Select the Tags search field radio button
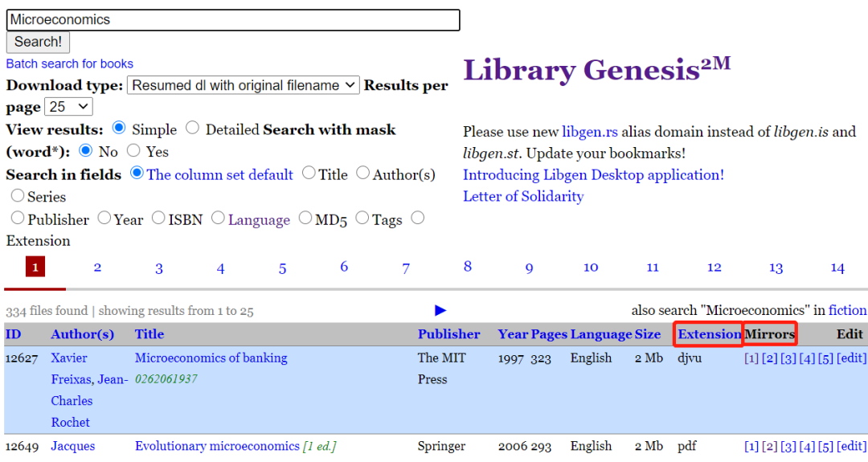Image resolution: width=868 pixels, height=462 pixels. coord(362,218)
